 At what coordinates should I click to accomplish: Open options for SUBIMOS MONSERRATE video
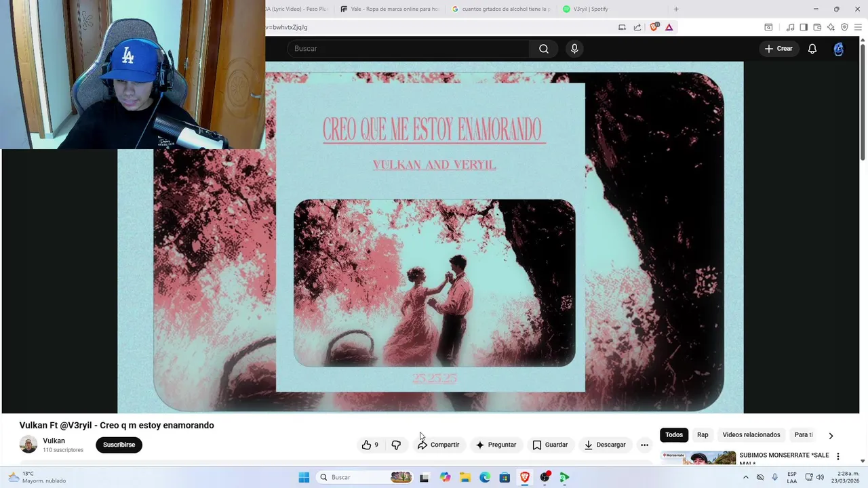coord(837,456)
